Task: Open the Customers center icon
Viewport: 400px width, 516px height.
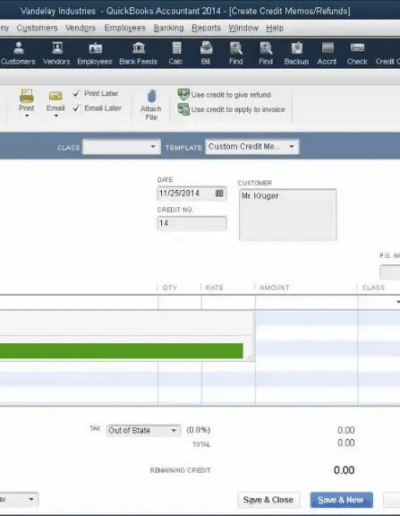Action: point(18,53)
